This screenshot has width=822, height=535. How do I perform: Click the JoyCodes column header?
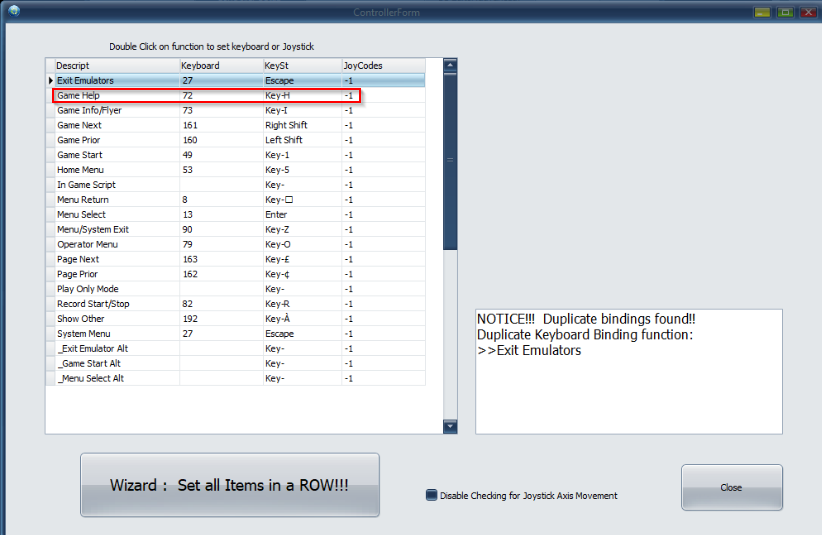click(382, 66)
